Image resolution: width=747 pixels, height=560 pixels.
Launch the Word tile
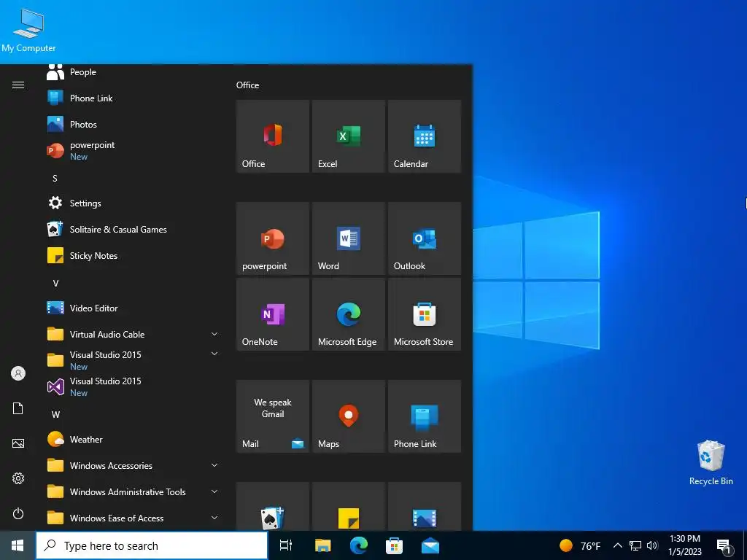click(x=348, y=238)
